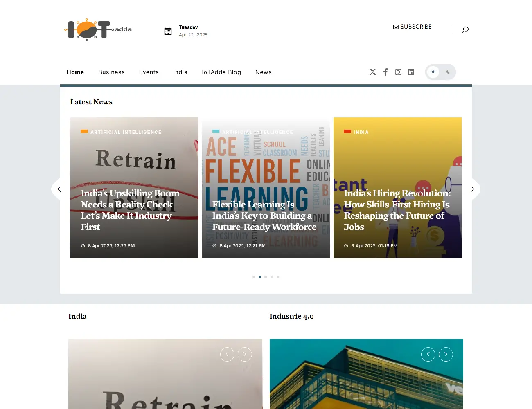This screenshot has width=532, height=409.
Task: Click next arrow in India section
Action: (245, 354)
